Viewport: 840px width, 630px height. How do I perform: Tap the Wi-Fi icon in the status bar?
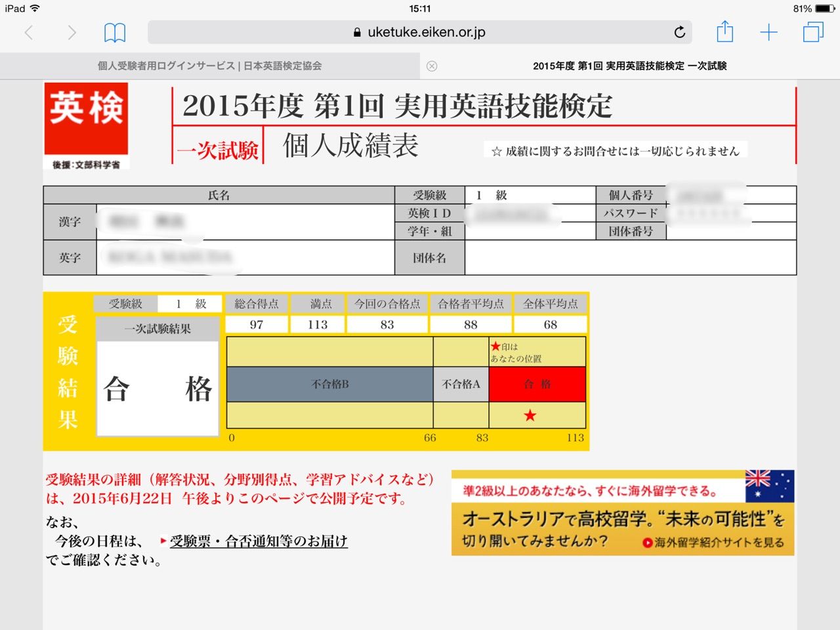click(35, 9)
